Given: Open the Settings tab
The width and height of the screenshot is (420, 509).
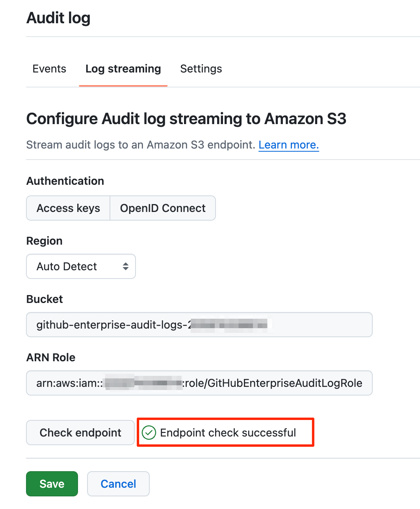Looking at the screenshot, I should click(x=201, y=69).
